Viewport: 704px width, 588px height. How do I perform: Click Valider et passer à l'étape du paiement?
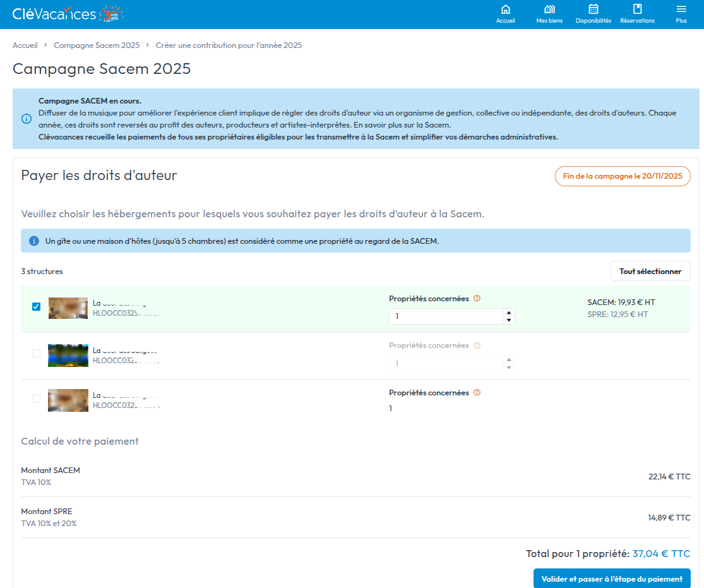click(612, 579)
